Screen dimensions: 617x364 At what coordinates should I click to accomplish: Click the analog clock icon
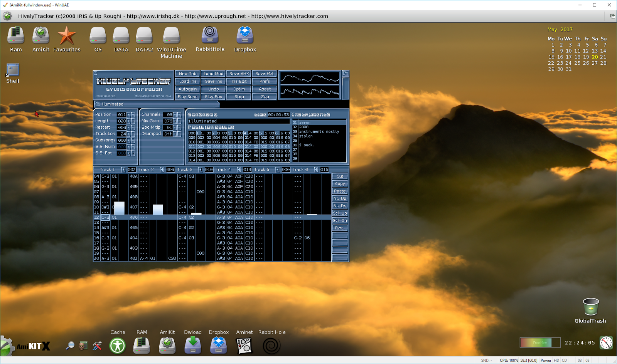(606, 342)
